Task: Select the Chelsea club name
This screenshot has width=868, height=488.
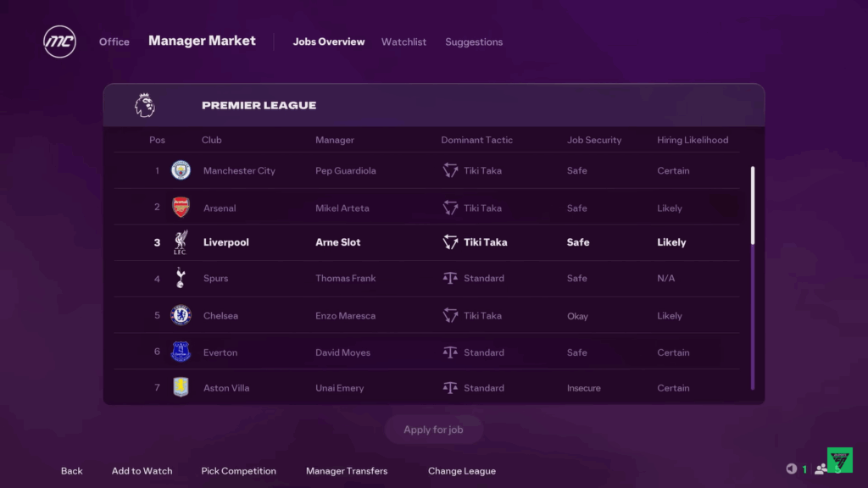Action: tap(220, 316)
